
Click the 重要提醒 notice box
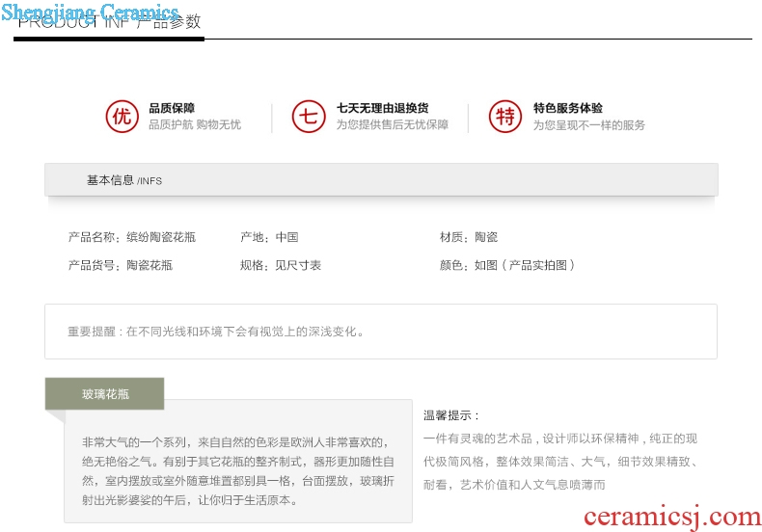381,332
